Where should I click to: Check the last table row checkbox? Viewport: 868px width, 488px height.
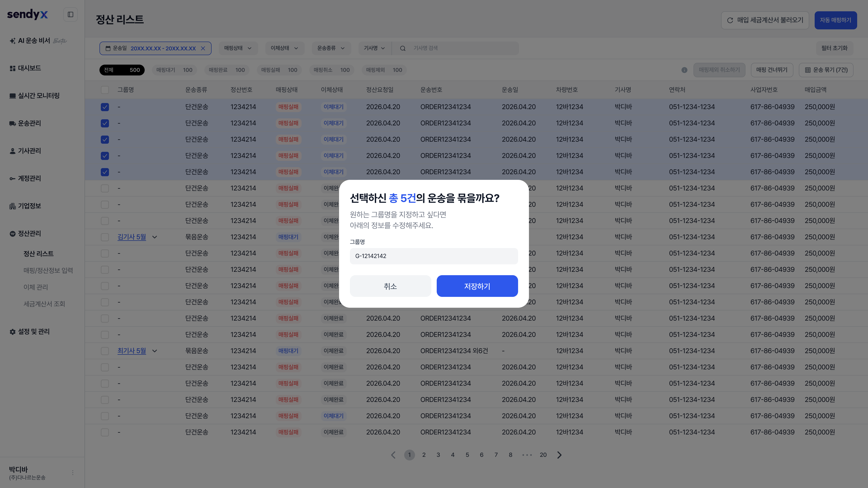105,432
